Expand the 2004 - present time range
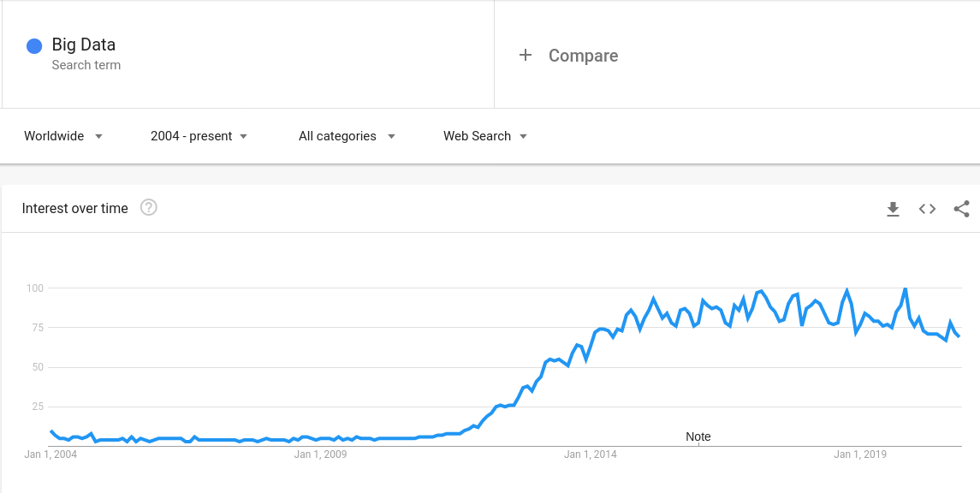This screenshot has height=493, width=980. tap(199, 136)
